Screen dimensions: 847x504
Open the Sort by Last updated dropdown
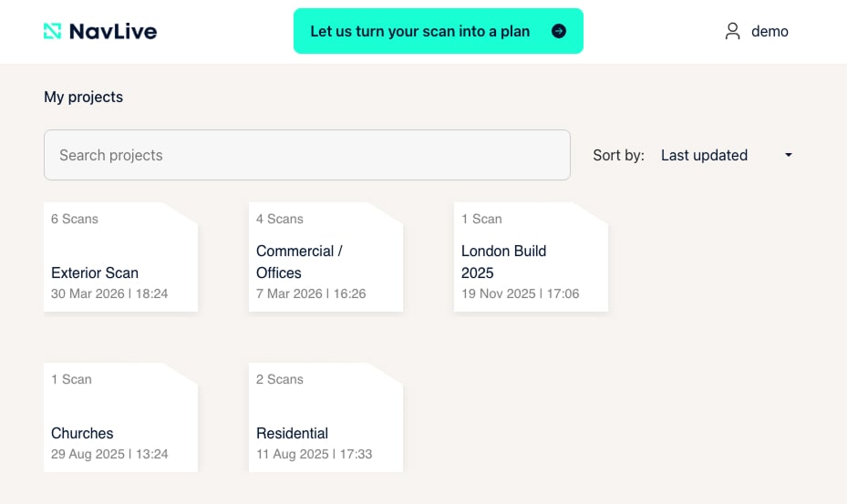[725, 155]
